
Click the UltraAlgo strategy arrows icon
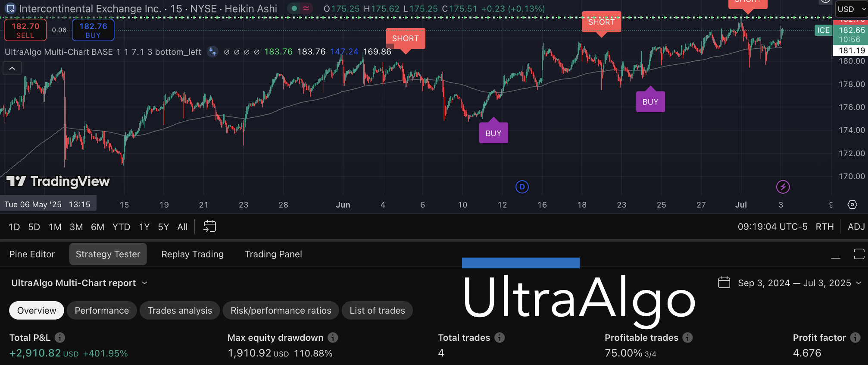pos(212,52)
